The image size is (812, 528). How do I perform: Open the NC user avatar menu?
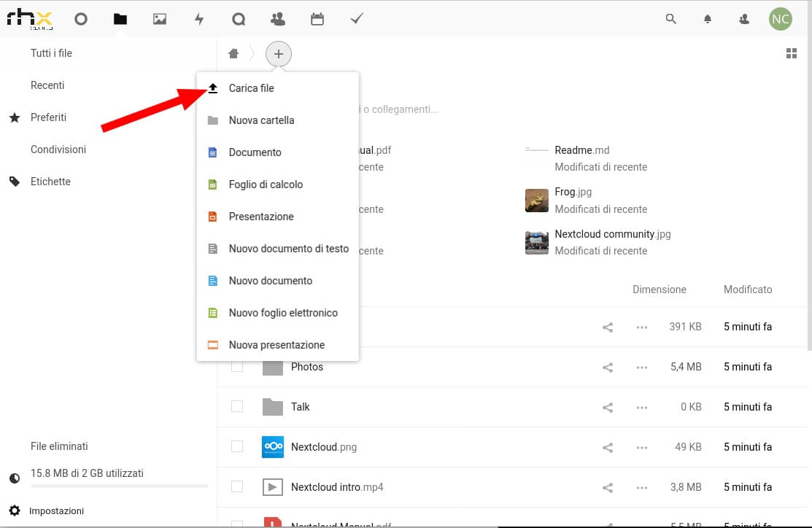(x=781, y=19)
